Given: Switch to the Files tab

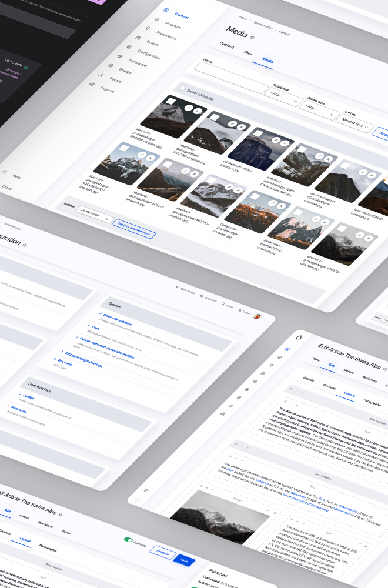Looking at the screenshot, I should pyautogui.click(x=247, y=52).
